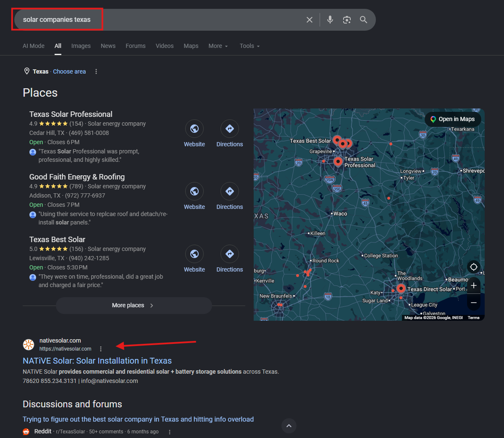The width and height of the screenshot is (504, 438).
Task: Start voice search with microphone icon
Action: pyautogui.click(x=330, y=20)
